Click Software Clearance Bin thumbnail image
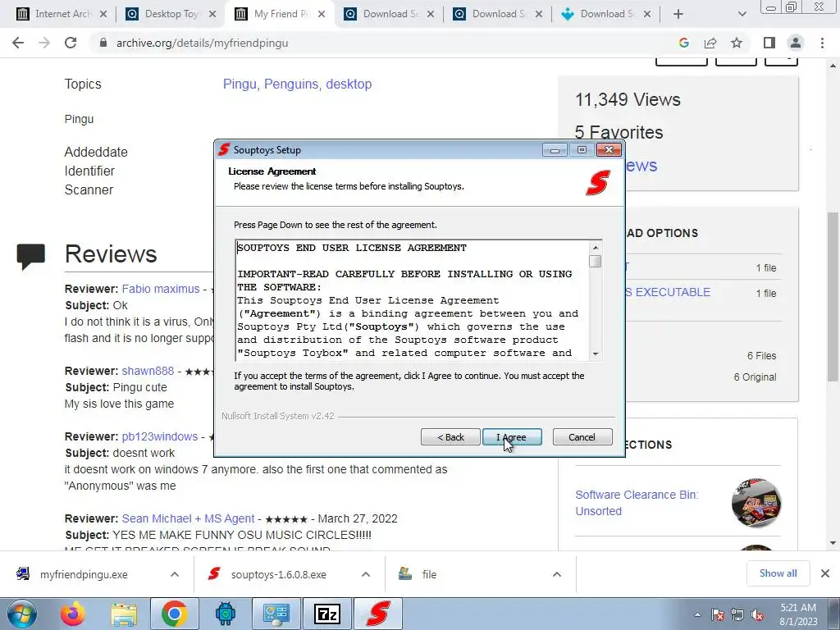Image resolution: width=840 pixels, height=630 pixels. (x=756, y=503)
